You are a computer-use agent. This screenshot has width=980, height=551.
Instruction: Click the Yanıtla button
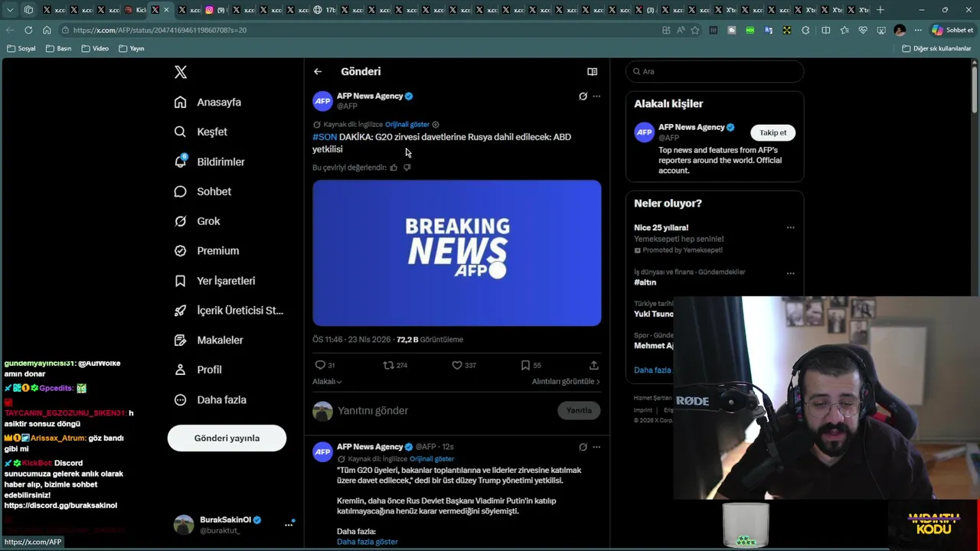point(579,411)
